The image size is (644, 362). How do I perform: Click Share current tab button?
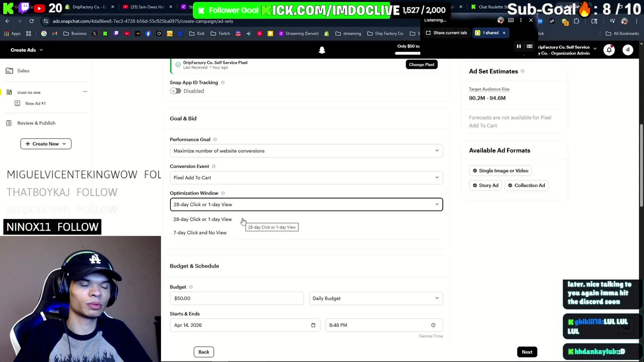click(446, 33)
